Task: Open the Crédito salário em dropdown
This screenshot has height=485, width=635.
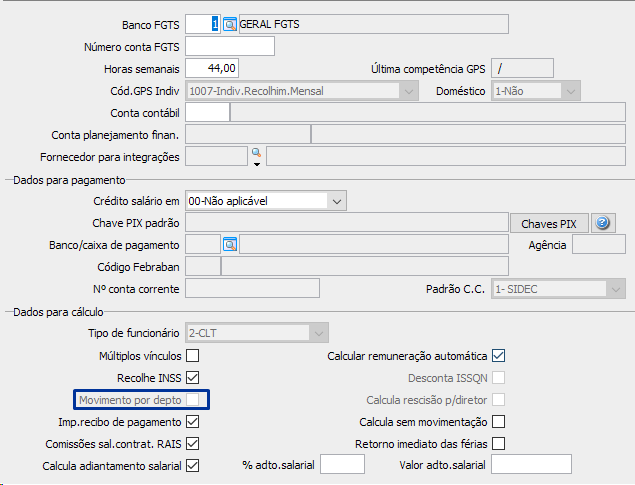Action: coord(335,201)
